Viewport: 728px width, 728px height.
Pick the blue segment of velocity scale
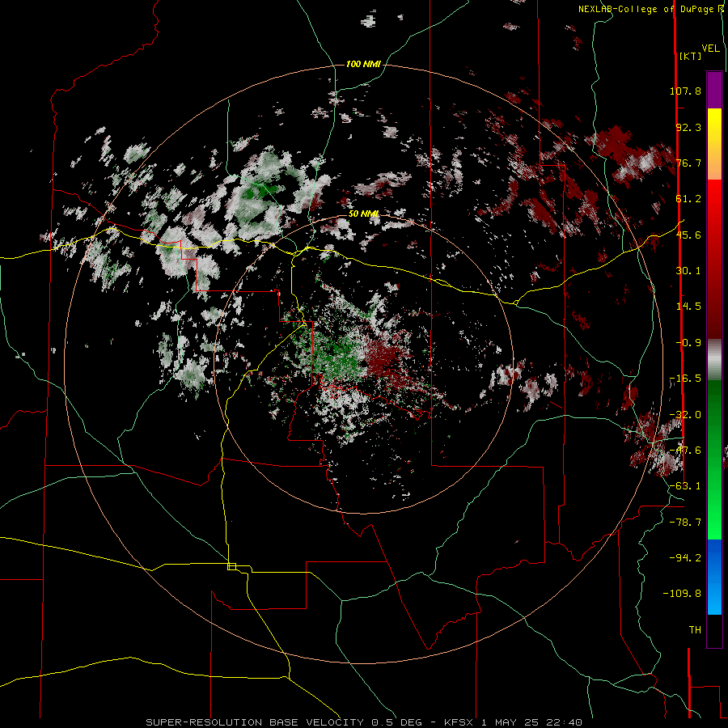714,557
